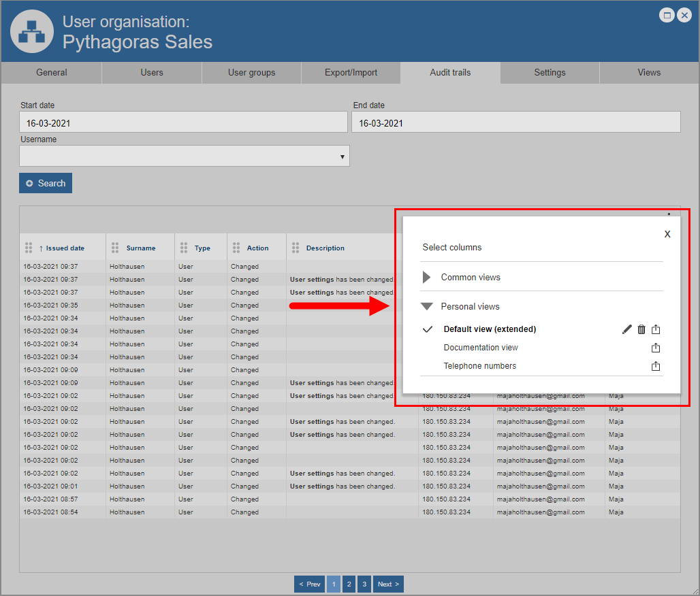Click the Search button
Viewport: 700px width, 596px height.
click(x=46, y=183)
